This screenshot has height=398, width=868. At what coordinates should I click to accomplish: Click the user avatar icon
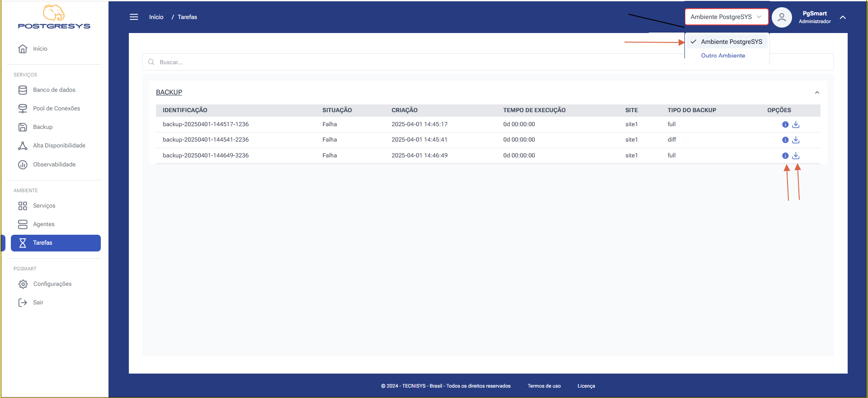pyautogui.click(x=782, y=18)
